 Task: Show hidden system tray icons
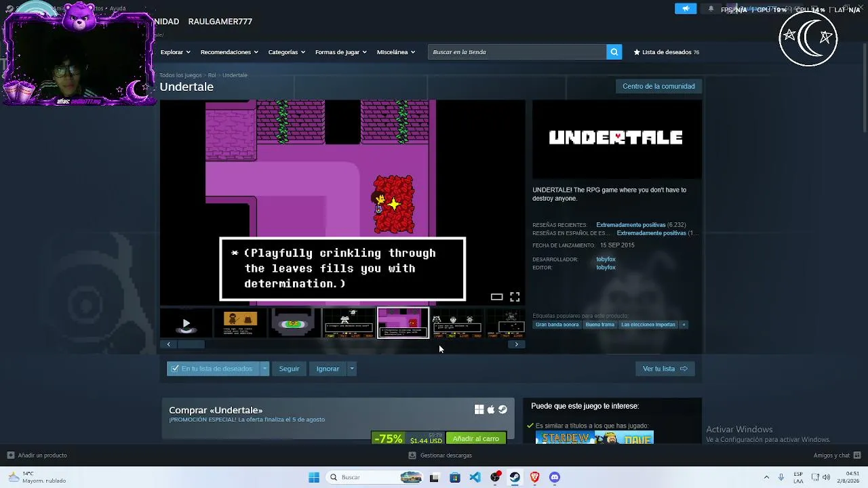[x=766, y=477]
